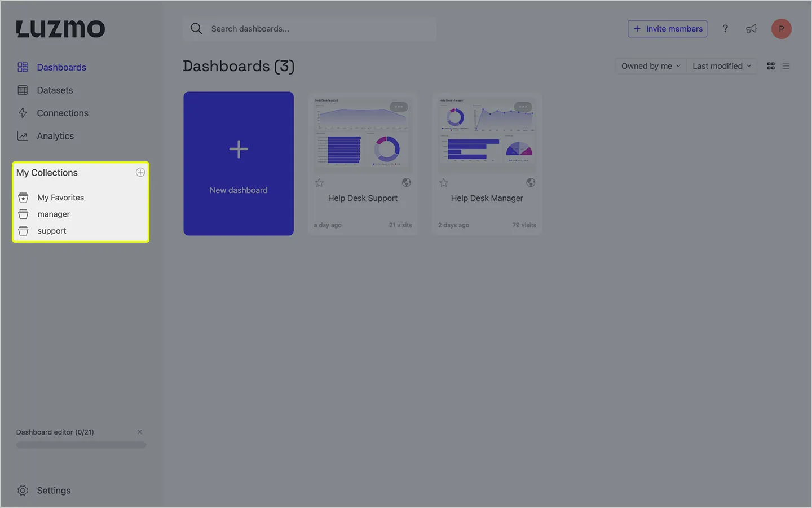This screenshot has width=812, height=508.
Task: Click the '2 days ago' timestamp
Action: 453,225
